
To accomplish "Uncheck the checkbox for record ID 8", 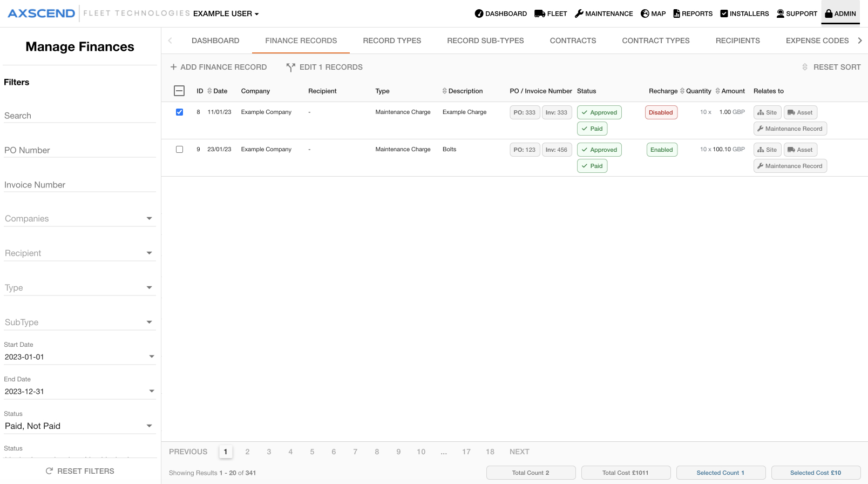I will coord(179,112).
